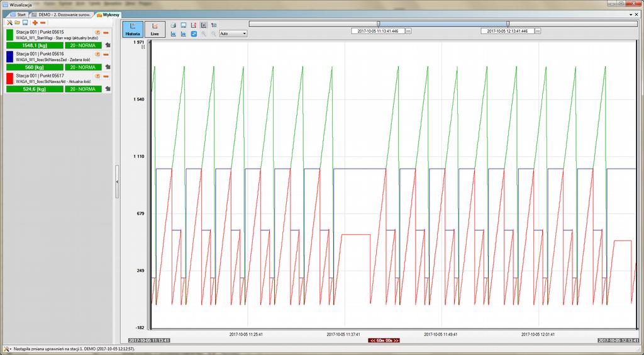Select the Stacja 001 | Punkt 05615 row title

pos(40,32)
